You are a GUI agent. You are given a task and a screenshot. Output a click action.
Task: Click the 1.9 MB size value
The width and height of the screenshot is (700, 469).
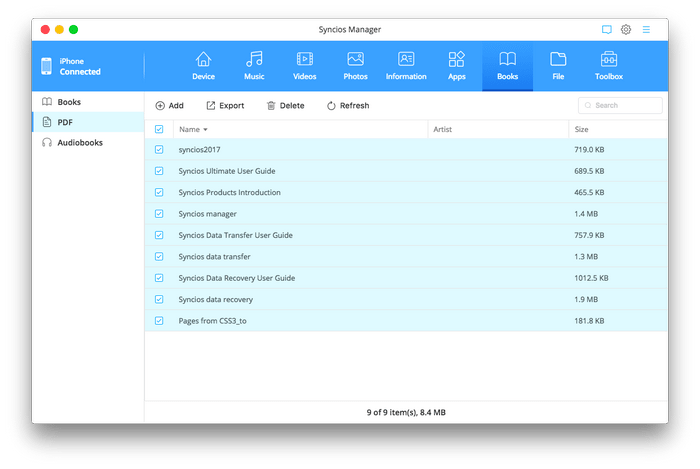coord(586,299)
